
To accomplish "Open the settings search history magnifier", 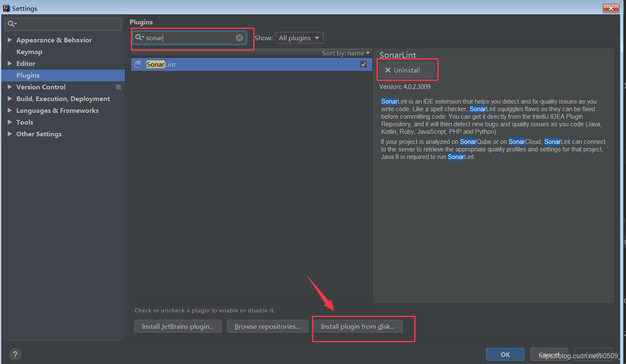I will point(12,24).
